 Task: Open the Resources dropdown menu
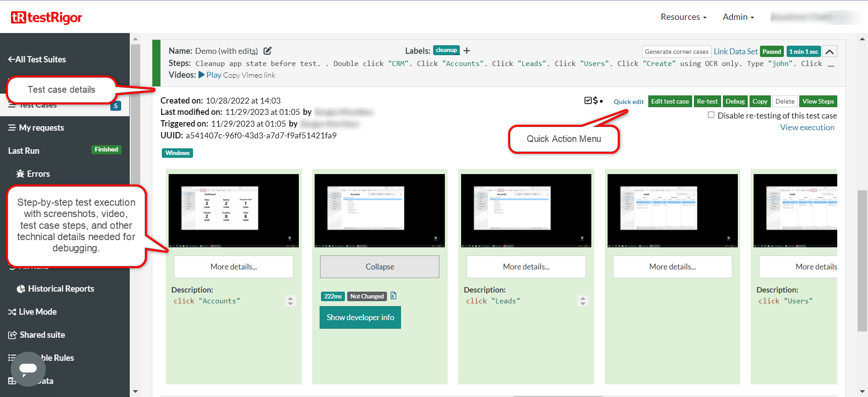click(x=683, y=17)
